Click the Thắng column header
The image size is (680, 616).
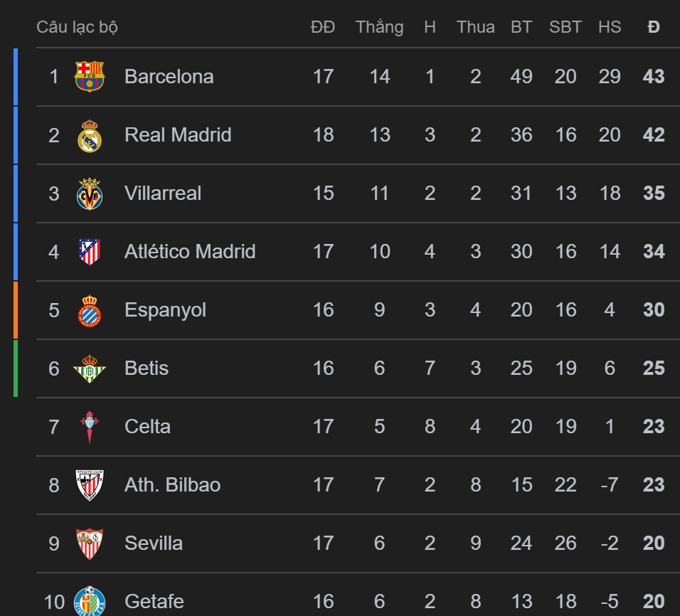(x=379, y=27)
